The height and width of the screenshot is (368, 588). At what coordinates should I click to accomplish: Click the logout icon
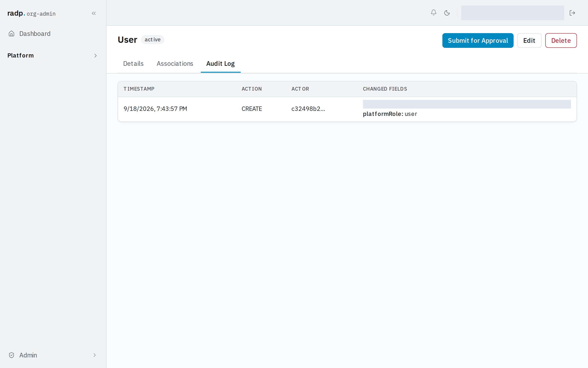(x=572, y=13)
